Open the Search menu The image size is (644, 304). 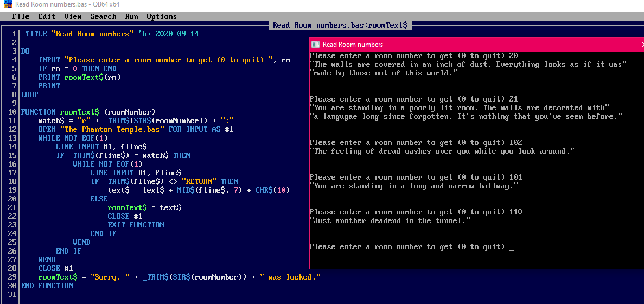coord(103,16)
